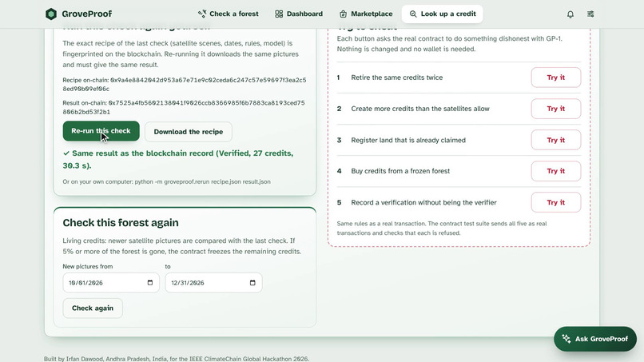Click the 'New pictures from' label
This screenshot has height=362, width=644.
87,267
